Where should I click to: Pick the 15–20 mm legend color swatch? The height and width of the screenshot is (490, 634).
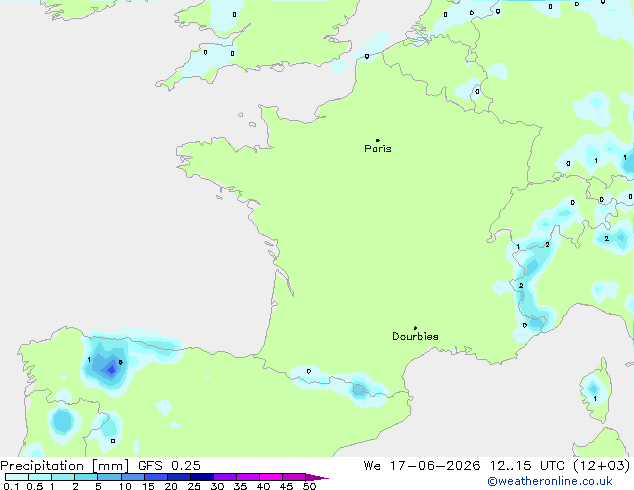point(156,477)
